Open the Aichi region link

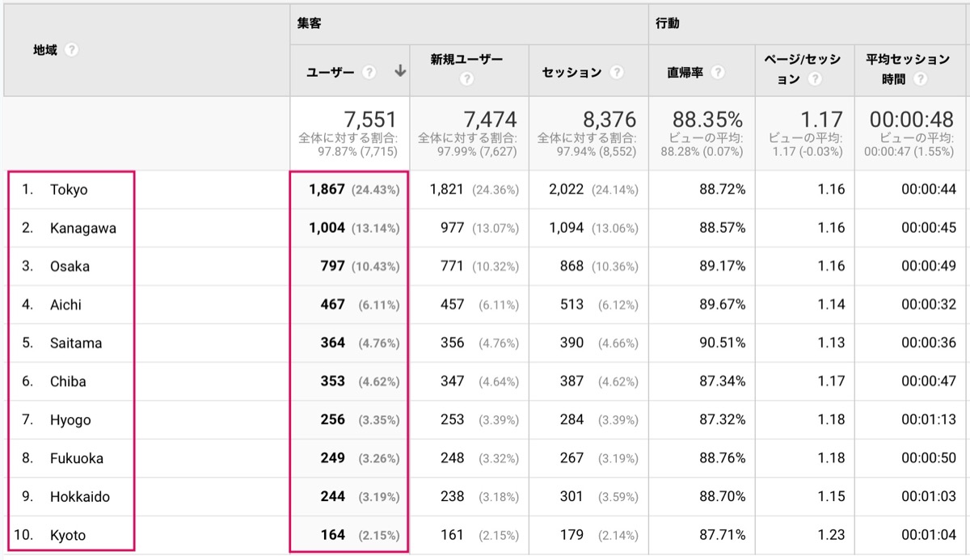[65, 305]
